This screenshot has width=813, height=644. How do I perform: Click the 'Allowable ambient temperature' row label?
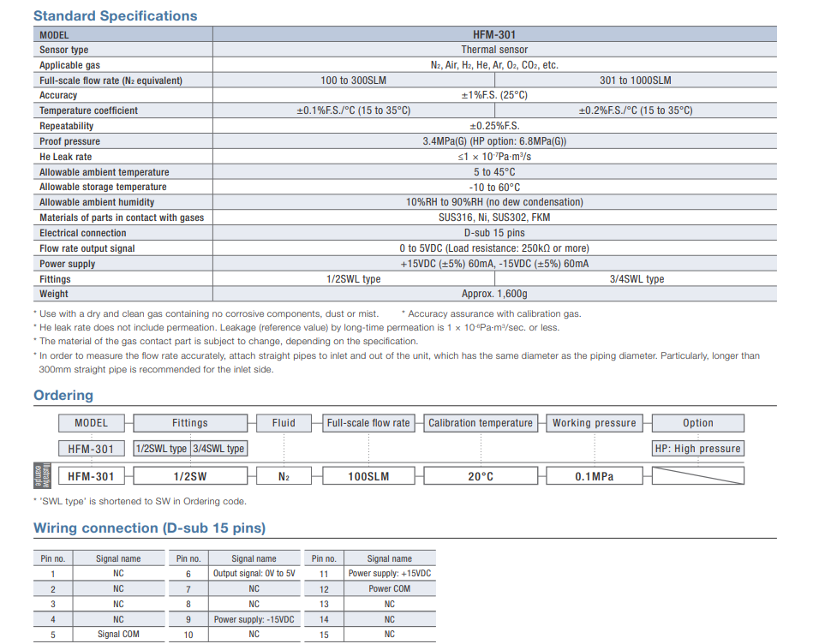tap(105, 172)
